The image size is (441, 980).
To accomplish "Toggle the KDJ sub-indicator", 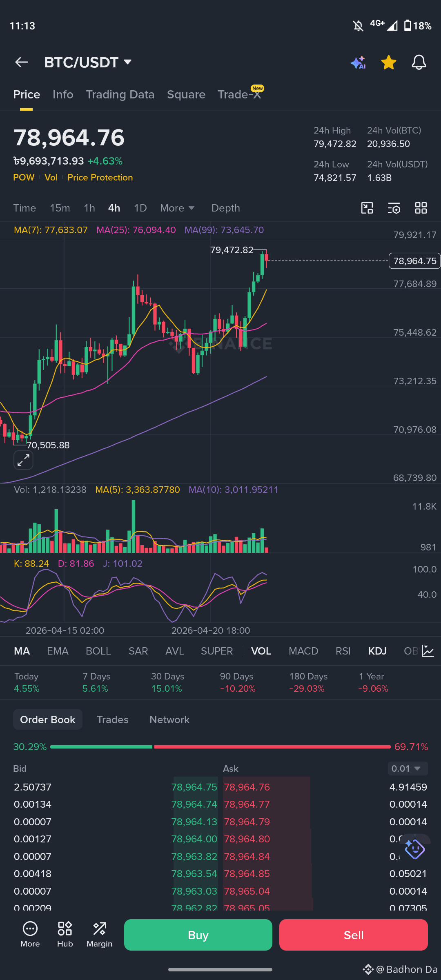I will pos(377,651).
